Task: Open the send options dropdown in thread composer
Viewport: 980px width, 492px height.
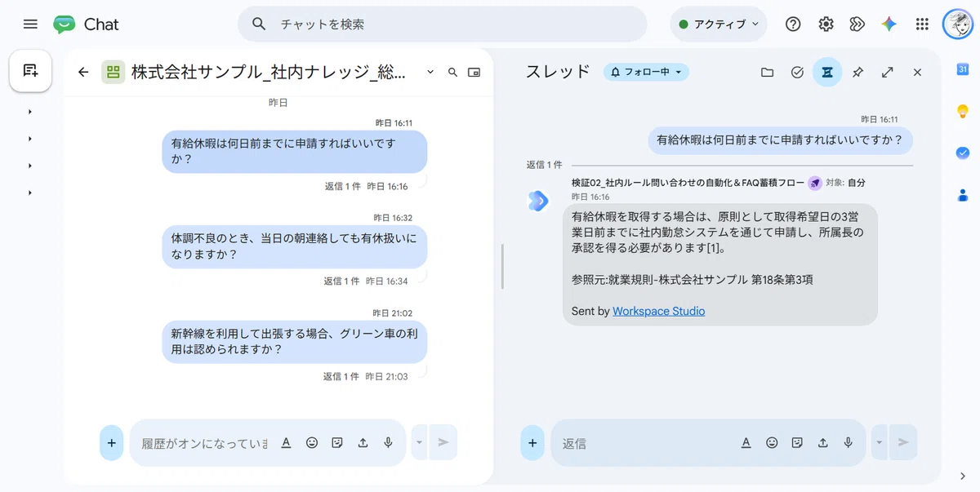Action: 880,442
